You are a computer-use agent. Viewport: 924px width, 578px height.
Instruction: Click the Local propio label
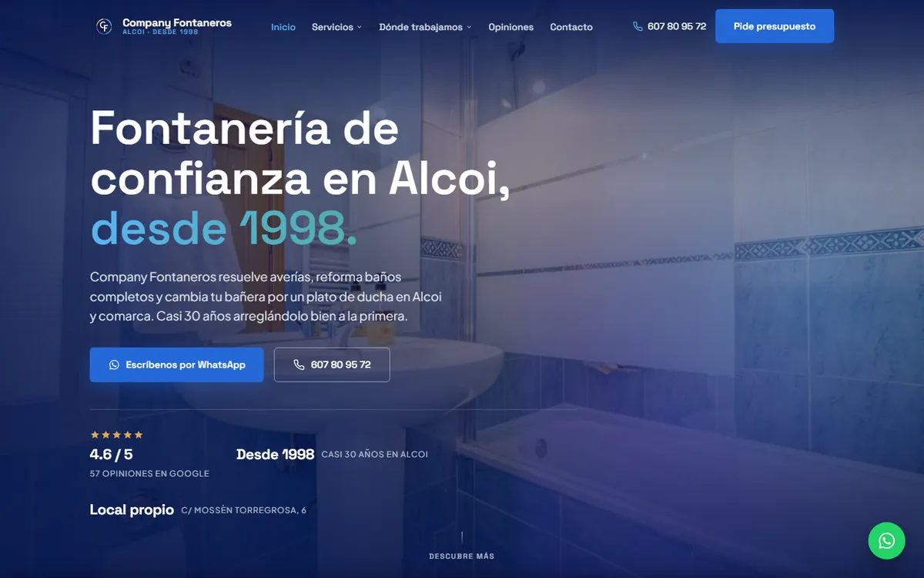point(132,510)
